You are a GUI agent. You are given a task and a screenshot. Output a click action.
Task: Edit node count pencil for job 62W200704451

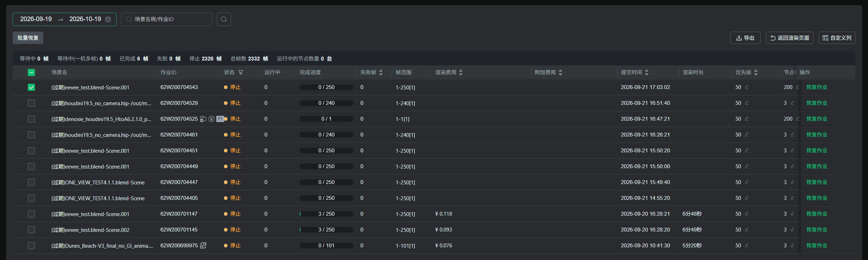[792, 150]
